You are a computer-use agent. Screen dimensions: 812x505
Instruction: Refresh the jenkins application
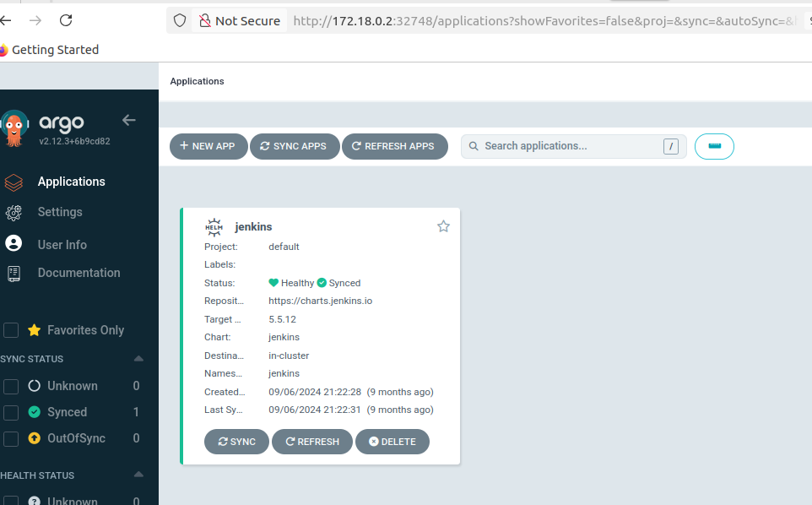(312, 442)
